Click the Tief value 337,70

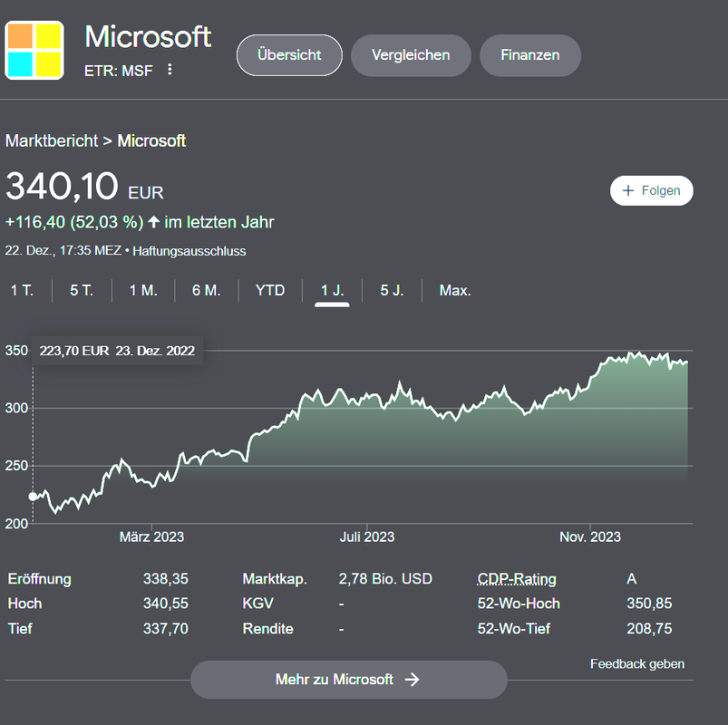[x=166, y=628]
